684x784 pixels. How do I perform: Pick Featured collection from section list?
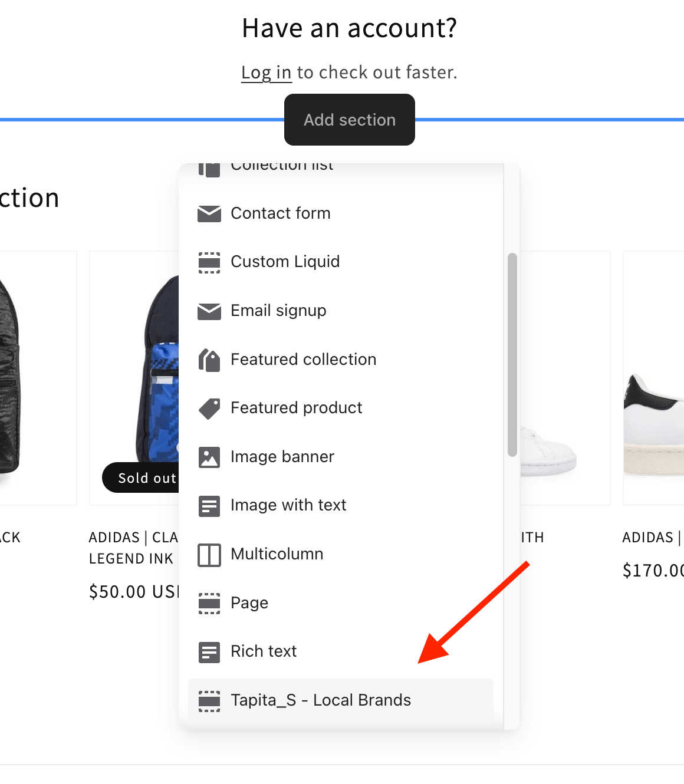(x=303, y=360)
